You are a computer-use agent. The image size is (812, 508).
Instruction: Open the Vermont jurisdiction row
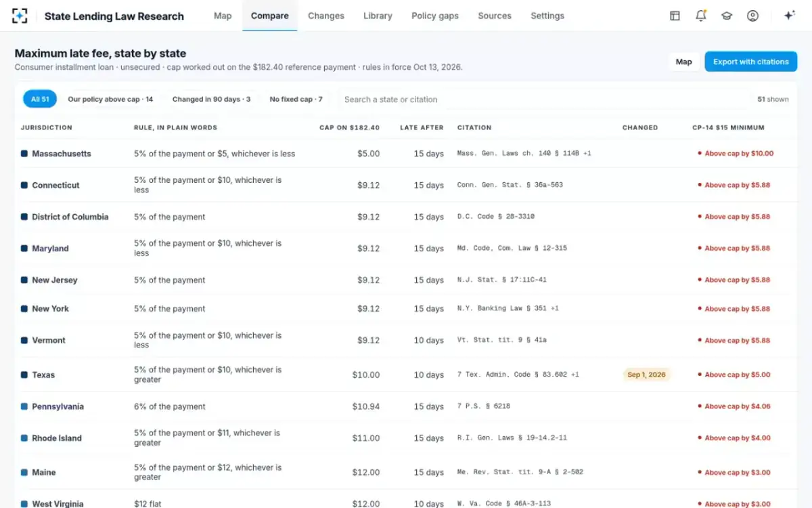click(406, 340)
